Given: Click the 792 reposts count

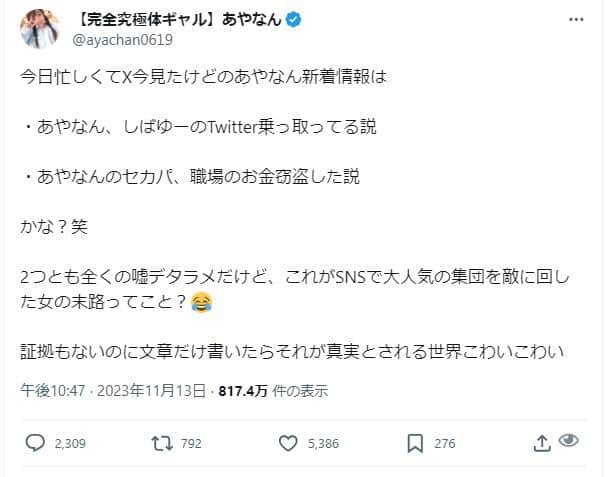Looking at the screenshot, I should pyautogui.click(x=194, y=441).
